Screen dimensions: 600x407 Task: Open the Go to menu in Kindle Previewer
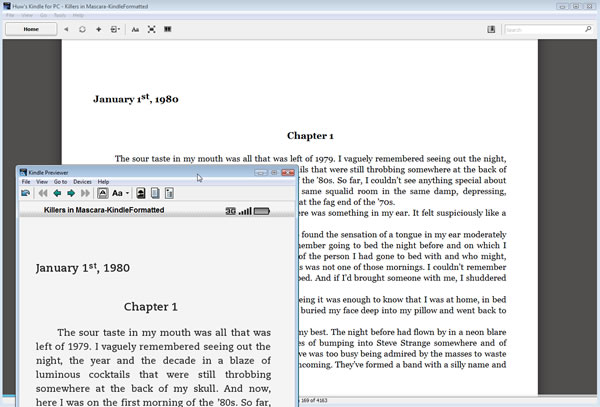pyautogui.click(x=60, y=182)
